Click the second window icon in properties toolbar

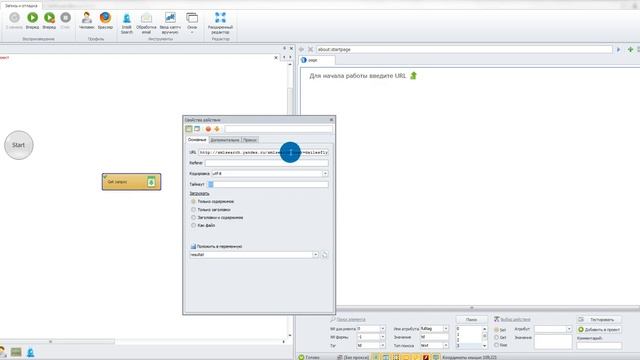[197, 129]
